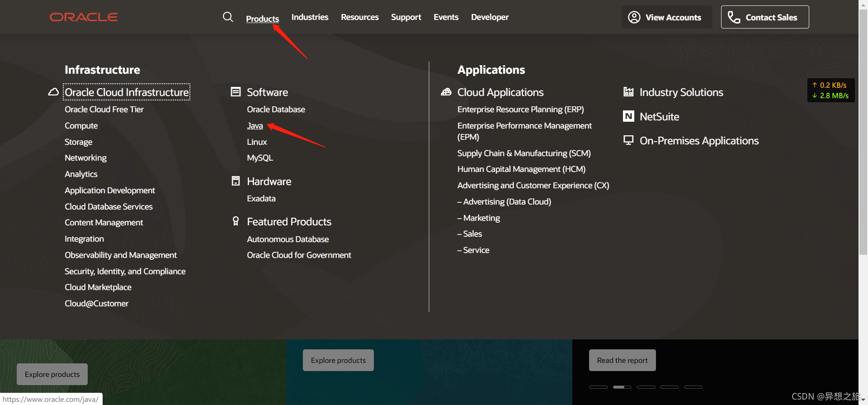This screenshot has width=868, height=405.
Task: Open Application Development
Action: [109, 191]
